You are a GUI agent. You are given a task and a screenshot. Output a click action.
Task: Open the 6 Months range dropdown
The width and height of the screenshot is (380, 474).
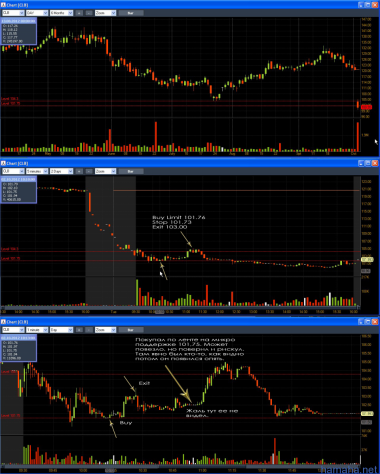[x=61, y=13]
